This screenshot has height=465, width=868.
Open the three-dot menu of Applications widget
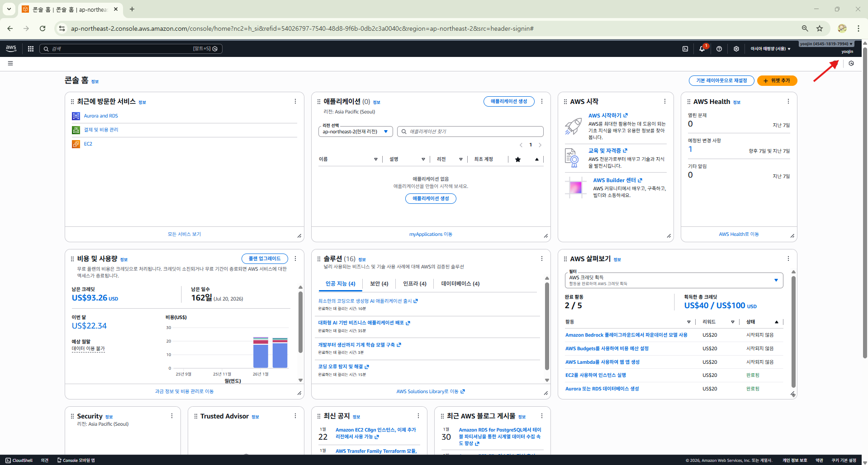[x=542, y=101]
